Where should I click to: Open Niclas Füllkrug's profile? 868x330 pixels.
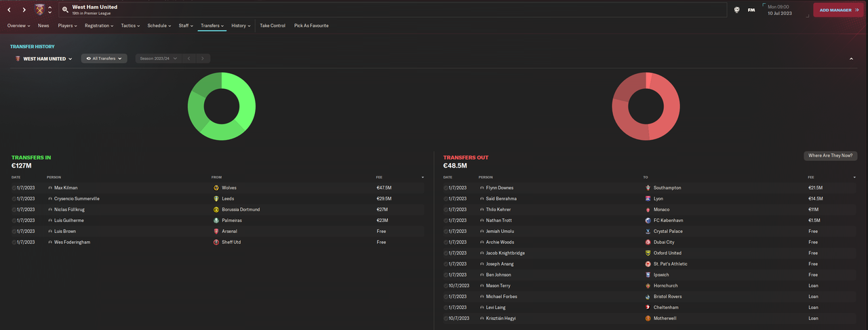point(71,209)
